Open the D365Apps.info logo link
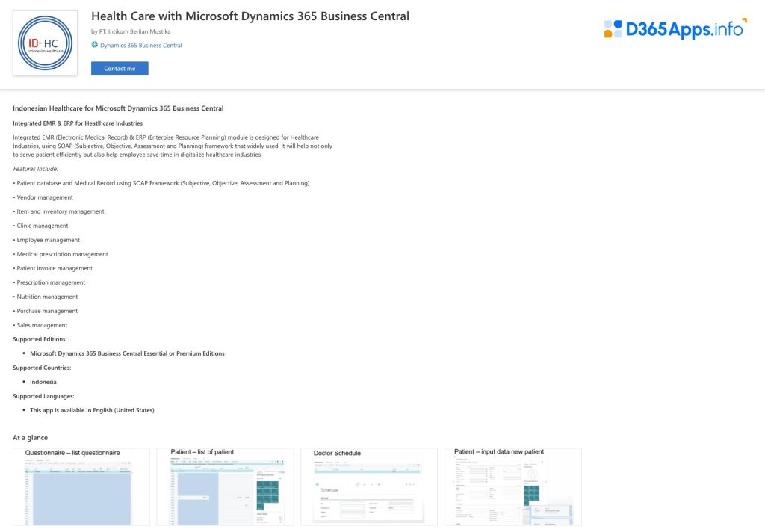Viewport: 765px width, 532px height. (675, 29)
